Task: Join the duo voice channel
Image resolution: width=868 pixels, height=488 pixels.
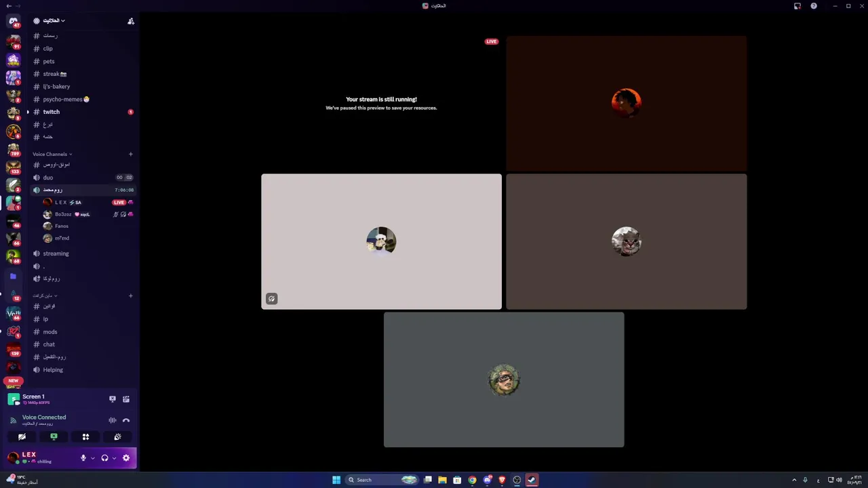Action: coord(83,178)
